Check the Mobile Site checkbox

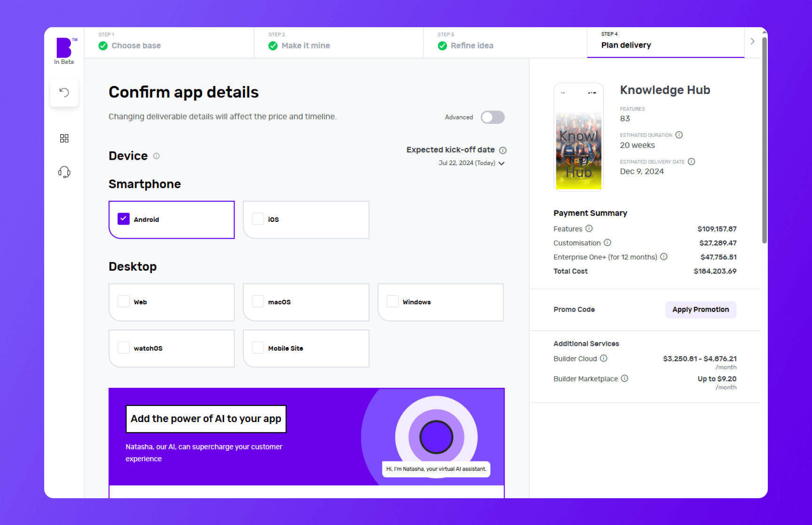click(258, 348)
